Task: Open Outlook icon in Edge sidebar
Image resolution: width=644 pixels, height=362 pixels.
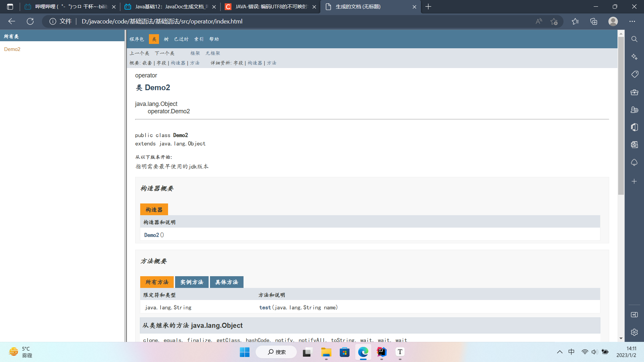Action: [x=634, y=145]
